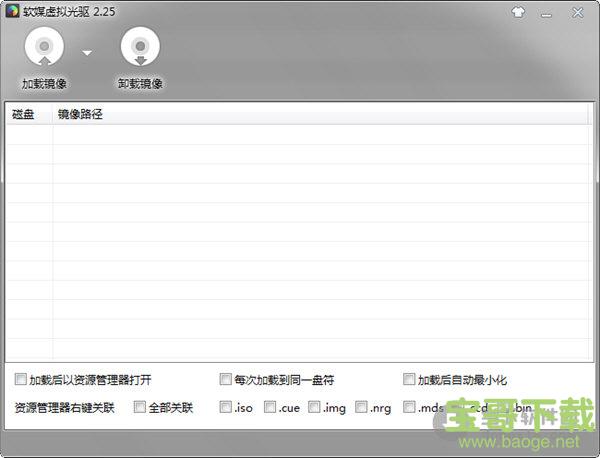Close the virtual drive window

[578, 12]
